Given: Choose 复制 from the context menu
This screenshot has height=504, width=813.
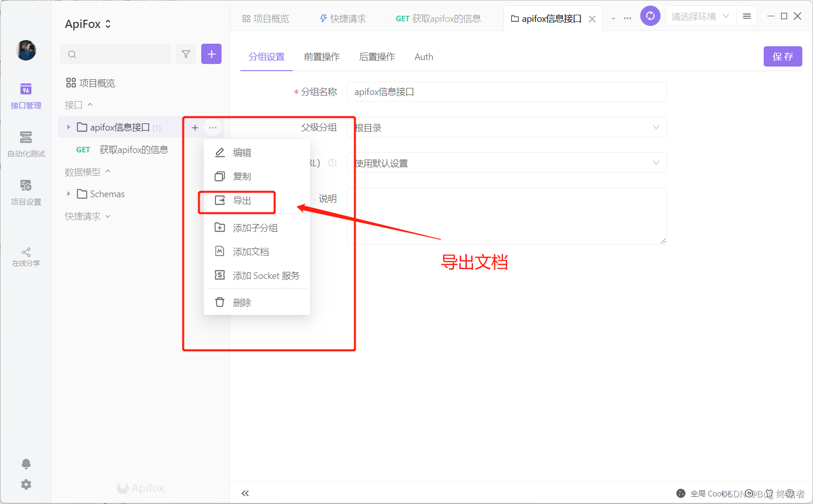Looking at the screenshot, I should click(x=257, y=176).
